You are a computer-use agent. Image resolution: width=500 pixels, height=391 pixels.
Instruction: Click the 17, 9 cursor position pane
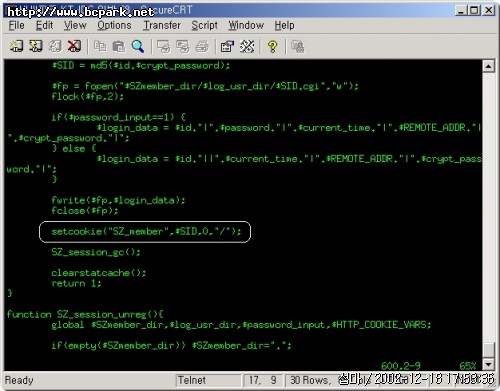263,380
